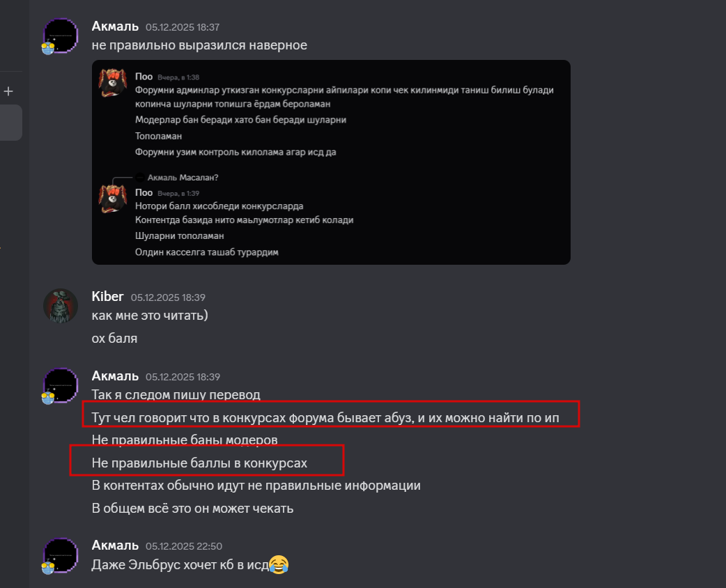Click Поо's avatar at 1:38 in the screenshot
Image resolution: width=726 pixels, height=588 pixels.
click(x=112, y=82)
